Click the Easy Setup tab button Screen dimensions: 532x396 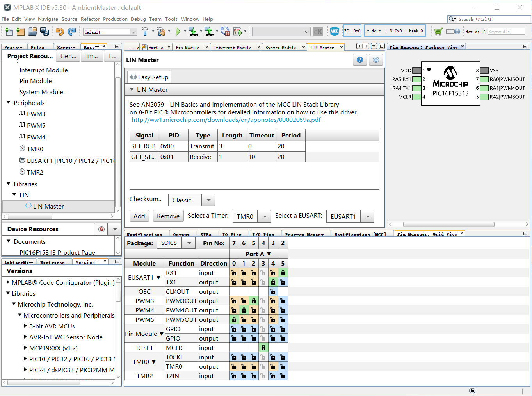(x=149, y=77)
